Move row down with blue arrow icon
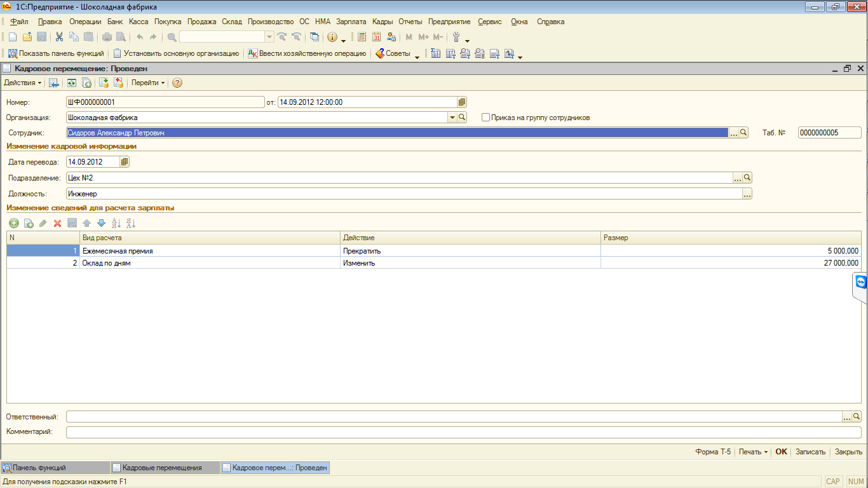868x488 pixels. tap(101, 223)
